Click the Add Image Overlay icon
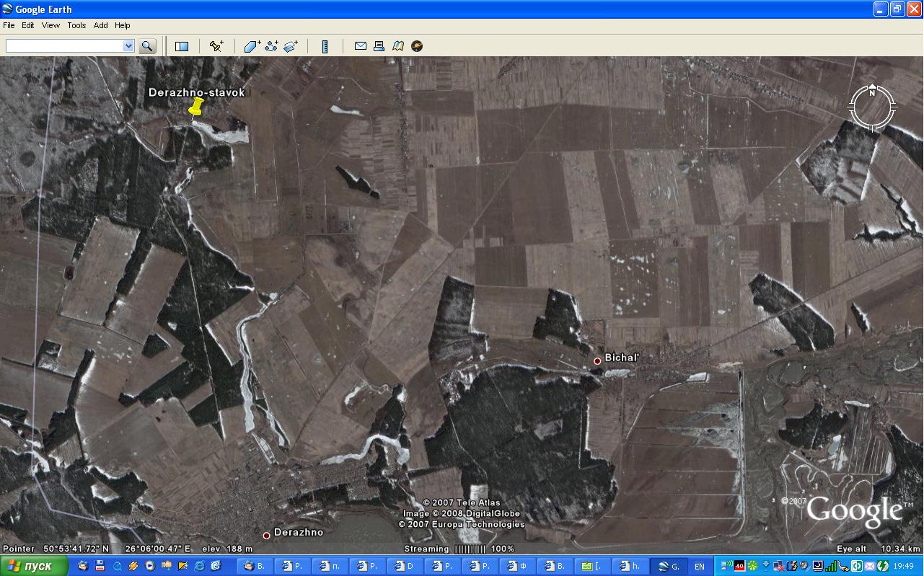This screenshot has width=924, height=576. coord(291,46)
